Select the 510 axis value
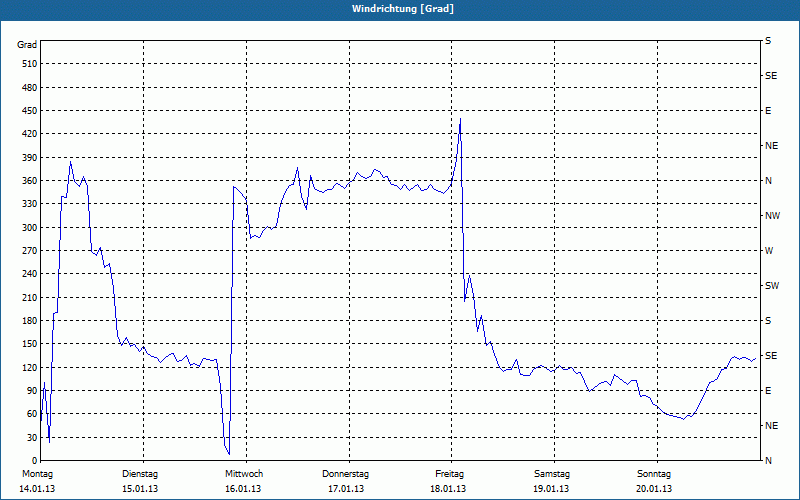This screenshot has height=500, width=800. (x=30, y=64)
